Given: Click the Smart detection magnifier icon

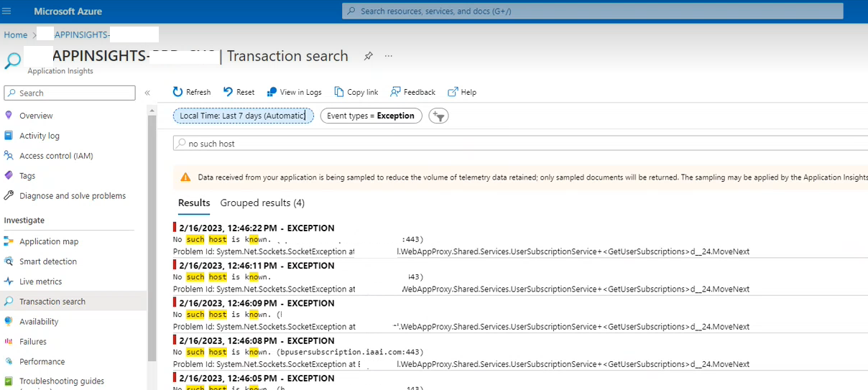Looking at the screenshot, I should tap(9, 262).
